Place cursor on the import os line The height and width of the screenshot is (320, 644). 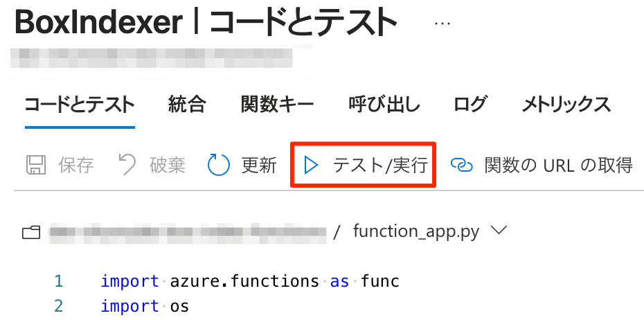145,306
